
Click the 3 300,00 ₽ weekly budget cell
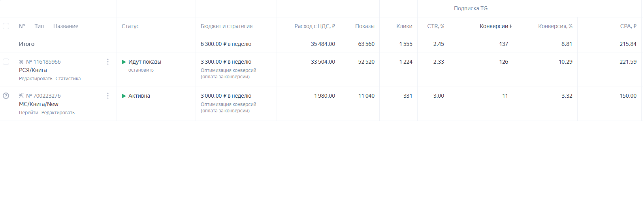(226, 62)
